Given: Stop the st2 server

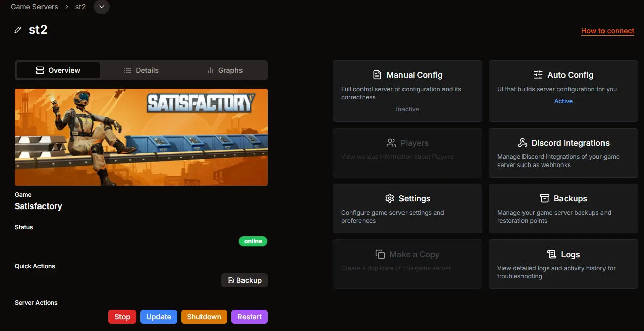Looking at the screenshot, I should pyautogui.click(x=122, y=316).
